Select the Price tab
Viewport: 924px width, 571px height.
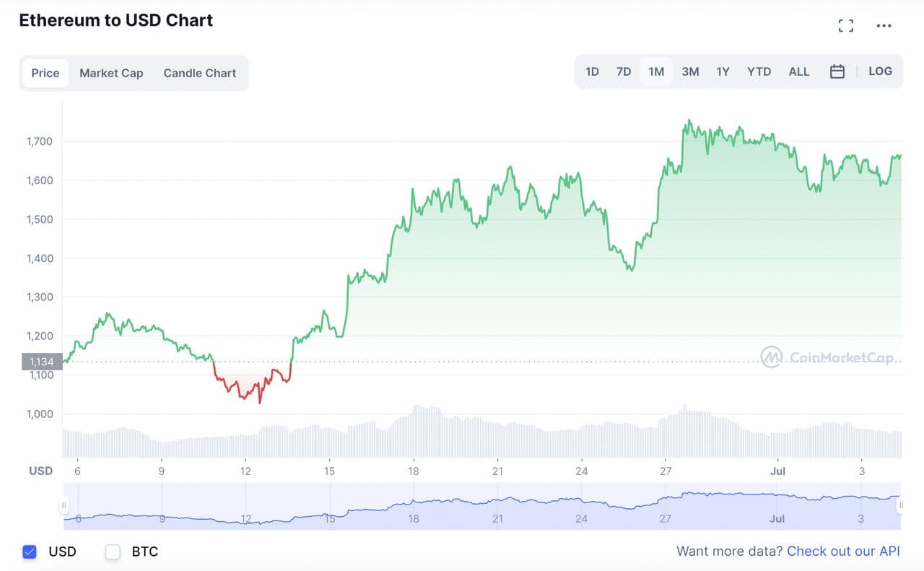click(45, 73)
